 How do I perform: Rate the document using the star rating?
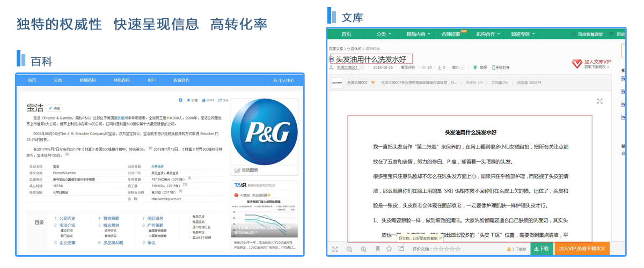coord(447,249)
